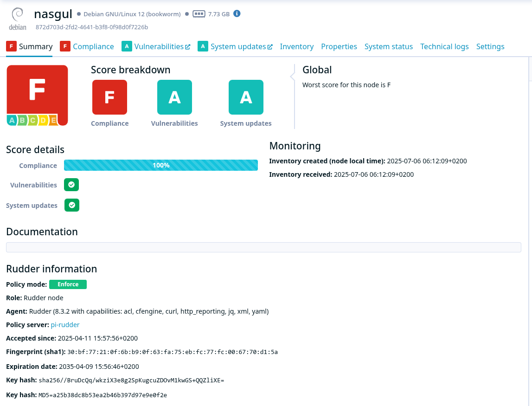Switch to the Inventory tab
532x406 pixels.
(x=296, y=46)
